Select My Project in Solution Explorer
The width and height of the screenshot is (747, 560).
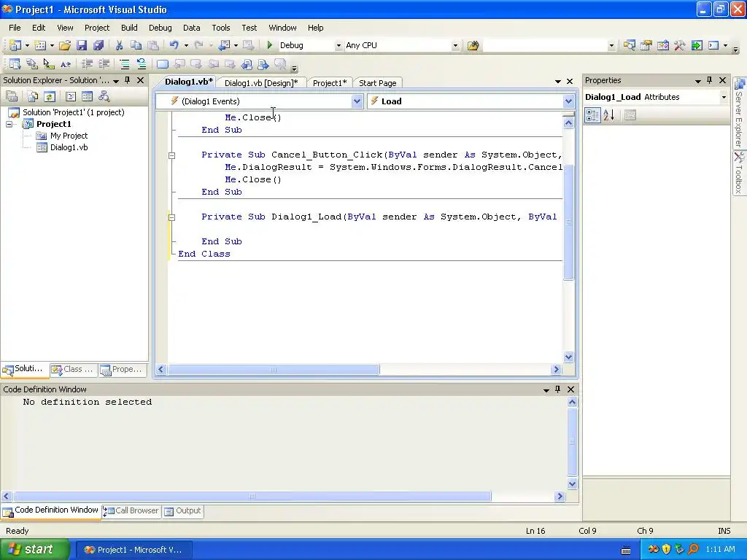(69, 136)
